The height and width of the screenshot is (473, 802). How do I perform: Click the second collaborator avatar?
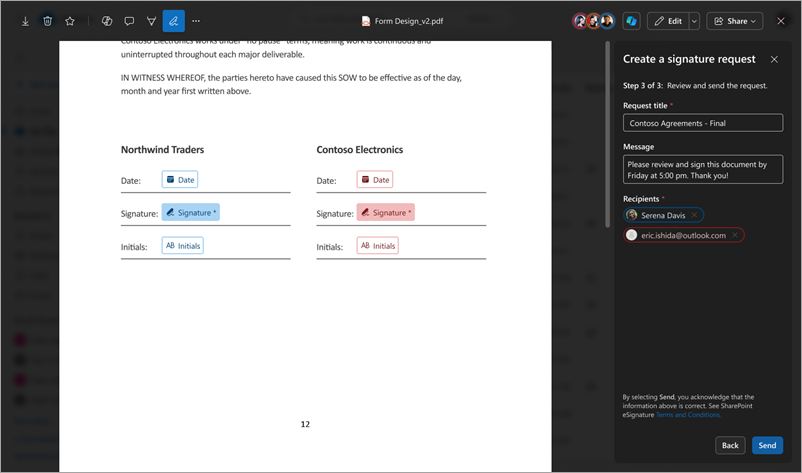(593, 21)
